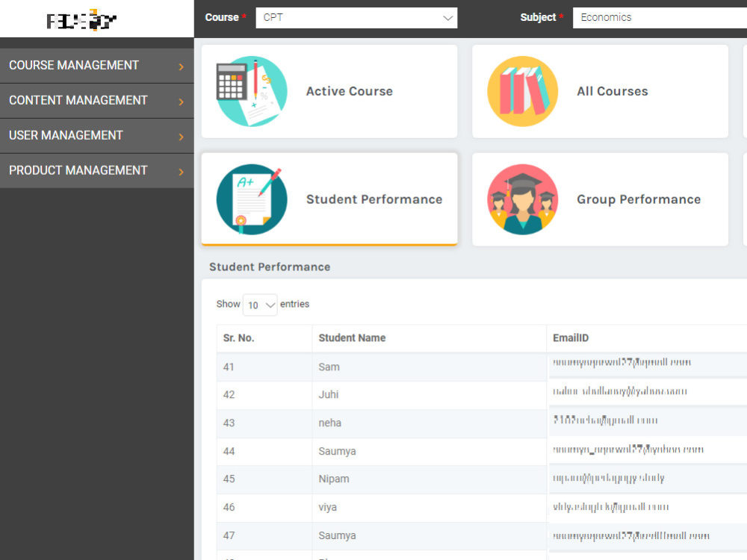Open Product Management menu
747x560 pixels.
[x=96, y=170]
